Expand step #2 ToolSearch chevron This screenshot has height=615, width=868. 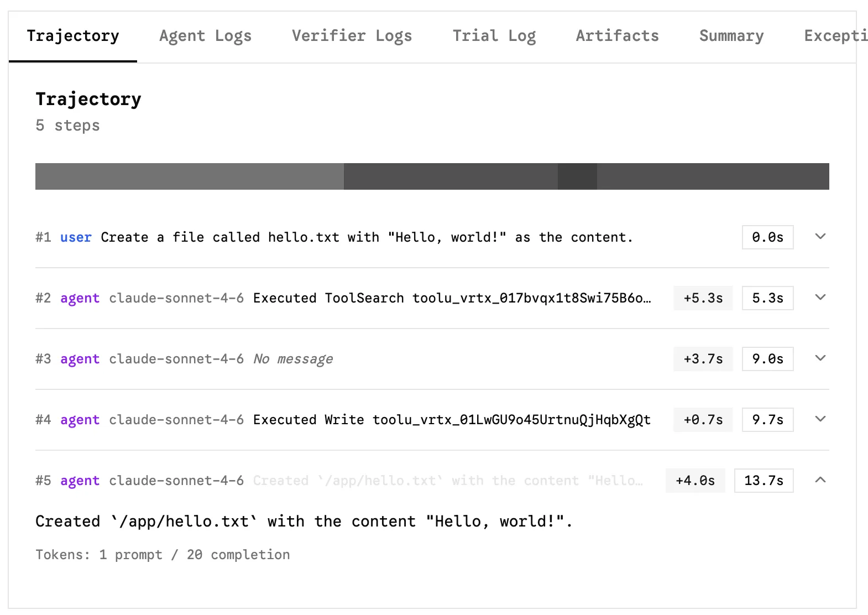pyautogui.click(x=820, y=298)
